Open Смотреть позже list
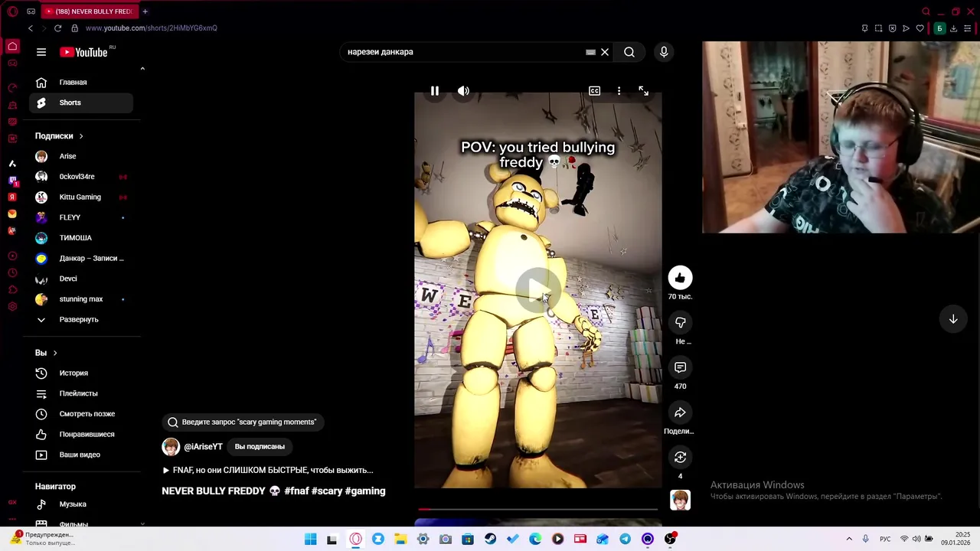This screenshot has height=551, width=980. [x=81, y=414]
